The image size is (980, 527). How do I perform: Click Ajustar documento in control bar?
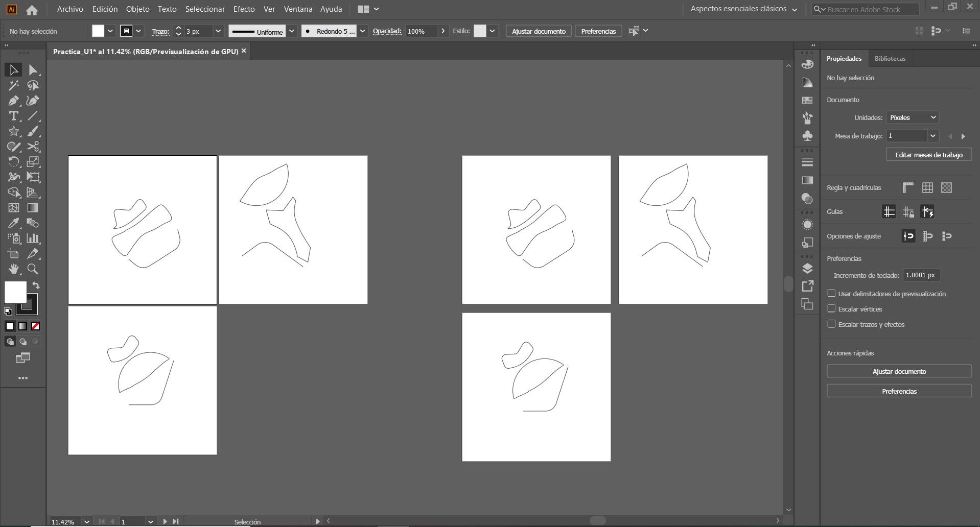point(539,31)
